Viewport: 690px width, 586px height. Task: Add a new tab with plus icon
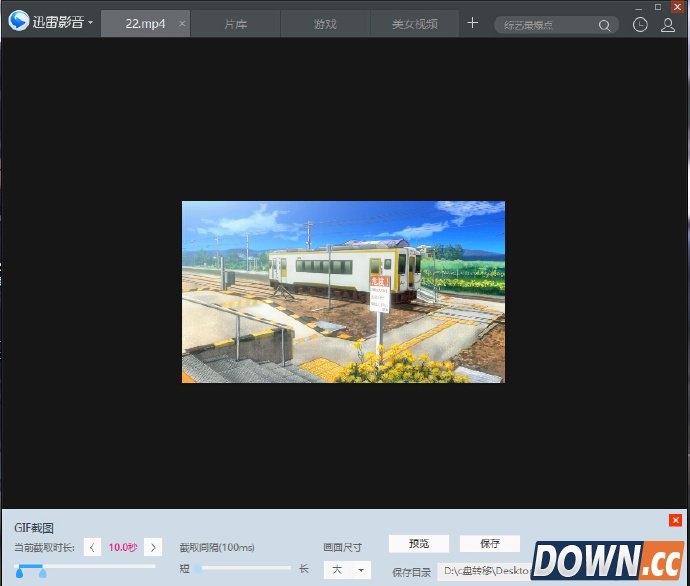[472, 23]
